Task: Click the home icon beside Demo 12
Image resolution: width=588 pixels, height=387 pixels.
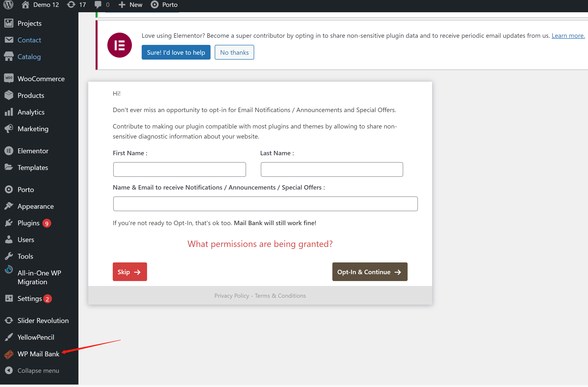Action: pyautogui.click(x=25, y=5)
